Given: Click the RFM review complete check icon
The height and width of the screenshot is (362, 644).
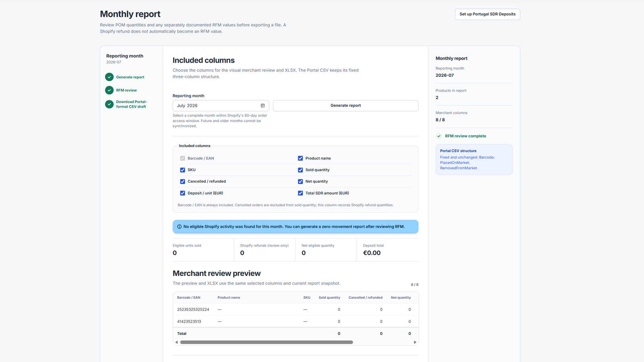Looking at the screenshot, I should 439,136.
